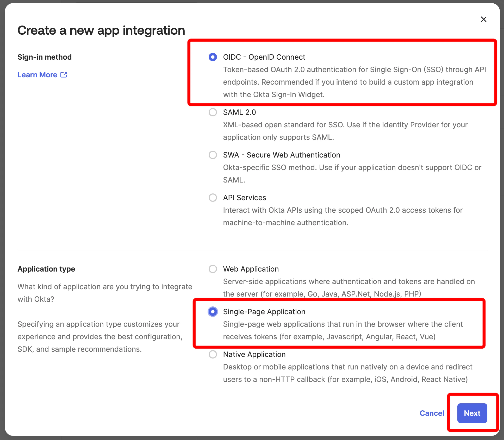This screenshot has height=440, width=504.
Task: Click the Native Application option label
Action: coord(254,354)
